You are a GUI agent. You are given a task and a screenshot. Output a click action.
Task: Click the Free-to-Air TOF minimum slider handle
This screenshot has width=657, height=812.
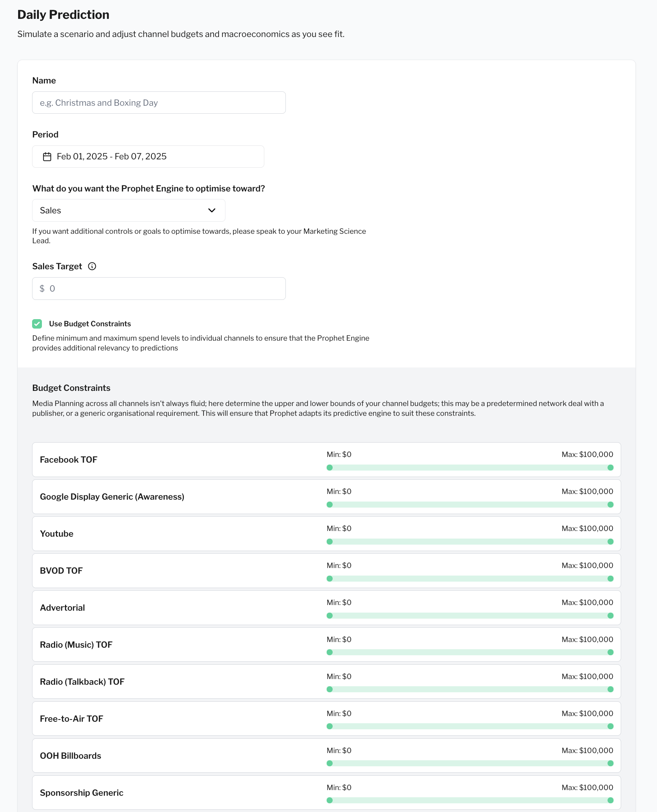tap(330, 726)
